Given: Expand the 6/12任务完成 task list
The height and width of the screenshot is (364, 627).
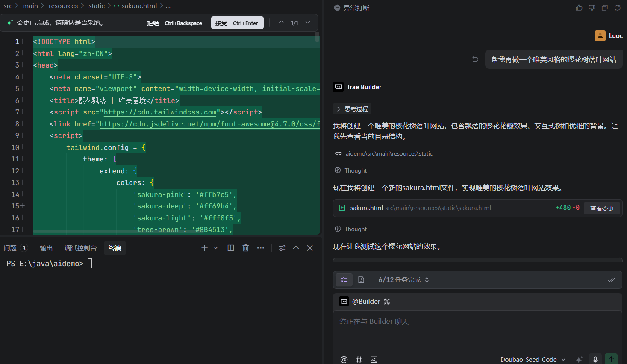Looking at the screenshot, I should pyautogui.click(x=403, y=280).
